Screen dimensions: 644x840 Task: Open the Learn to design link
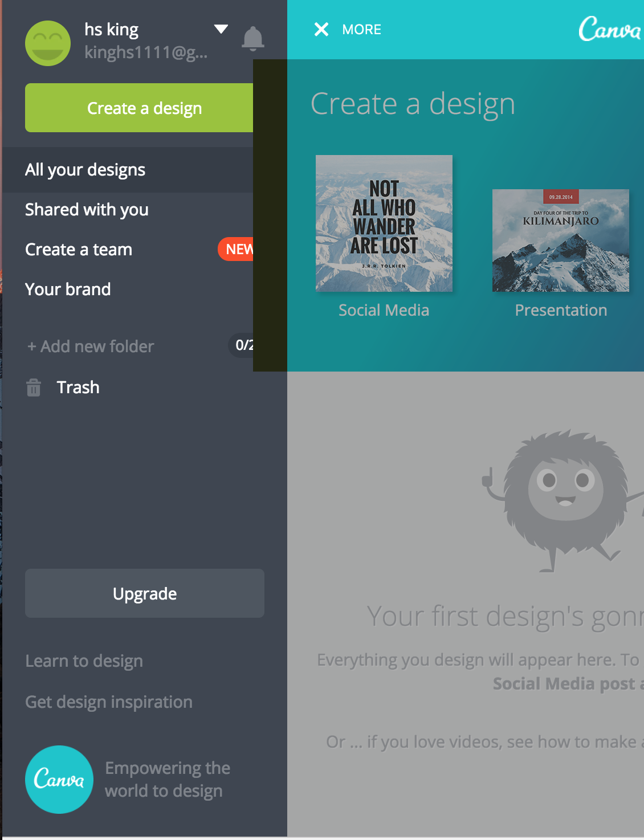pos(84,661)
